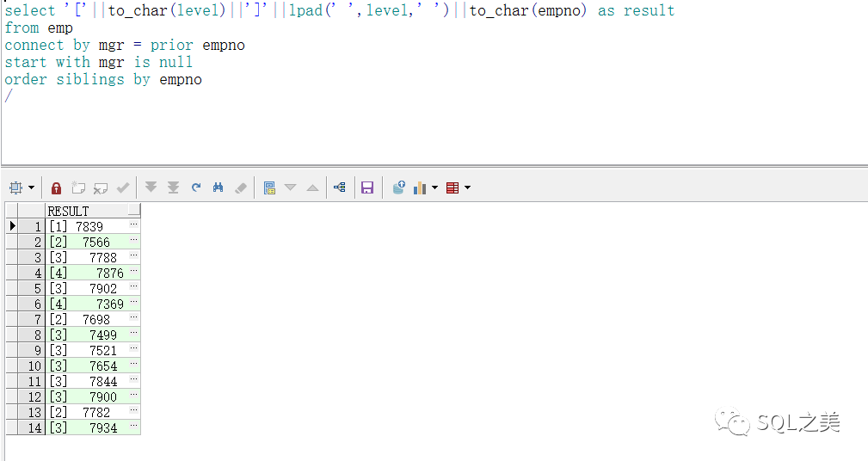This screenshot has width=868, height=461.
Task: Click the export database icon
Action: coord(398,187)
